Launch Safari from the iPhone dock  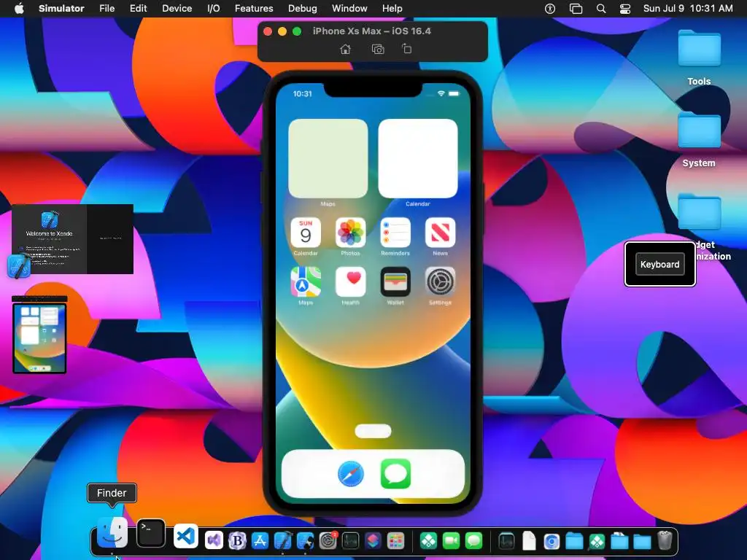(351, 474)
